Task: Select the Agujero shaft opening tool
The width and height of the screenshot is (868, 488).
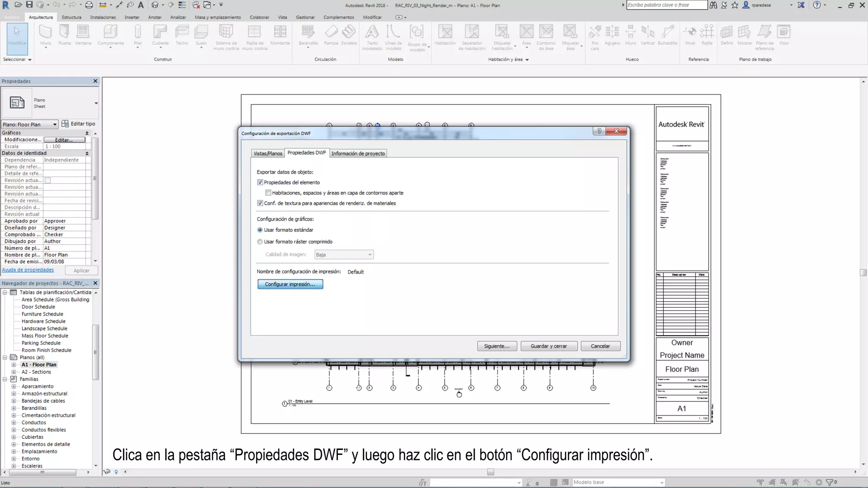Action: pos(612,35)
